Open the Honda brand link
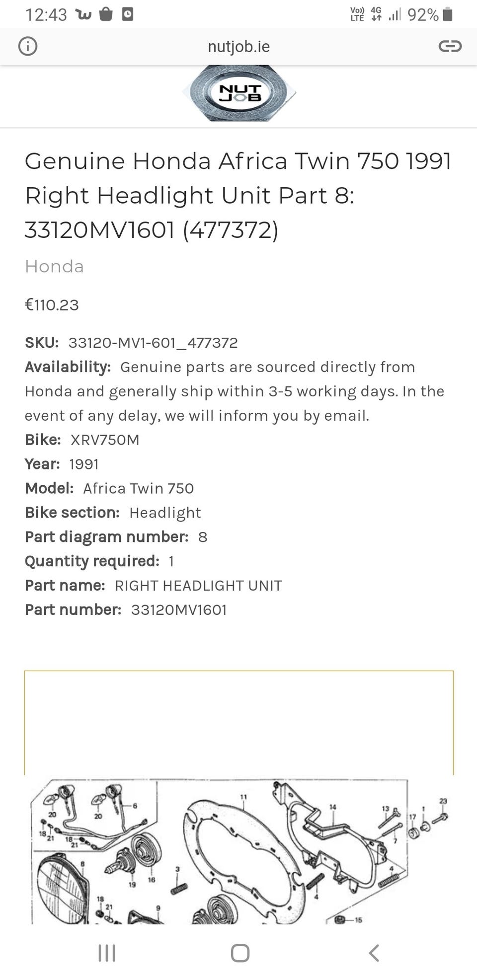Screen dimensions: 477x980 (x=54, y=267)
